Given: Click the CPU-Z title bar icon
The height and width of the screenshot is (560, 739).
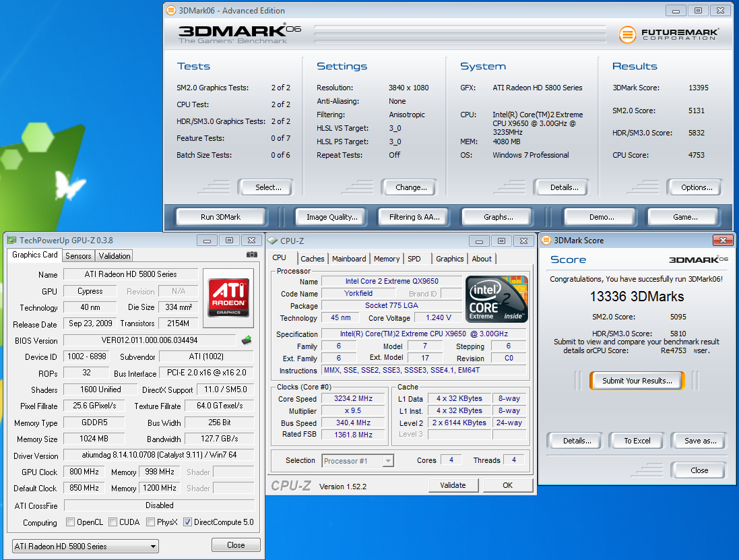Looking at the screenshot, I should pyautogui.click(x=272, y=241).
